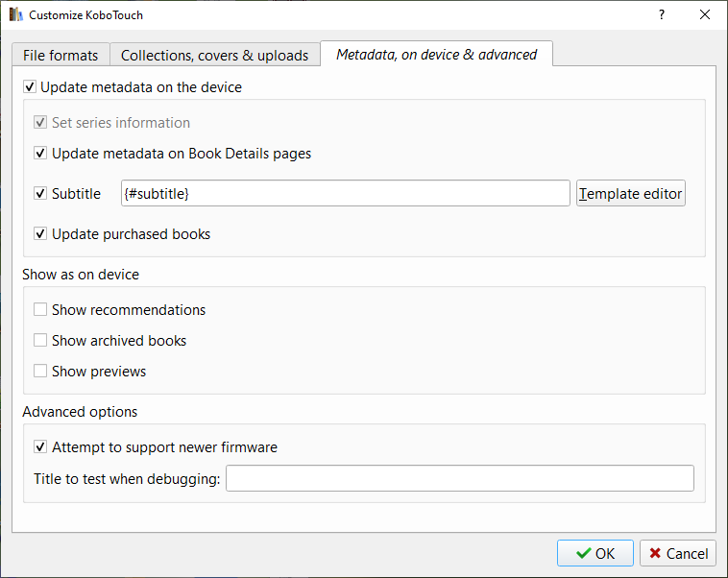
Task: Disable Attempt to support newer firmware
Action: coord(40,447)
